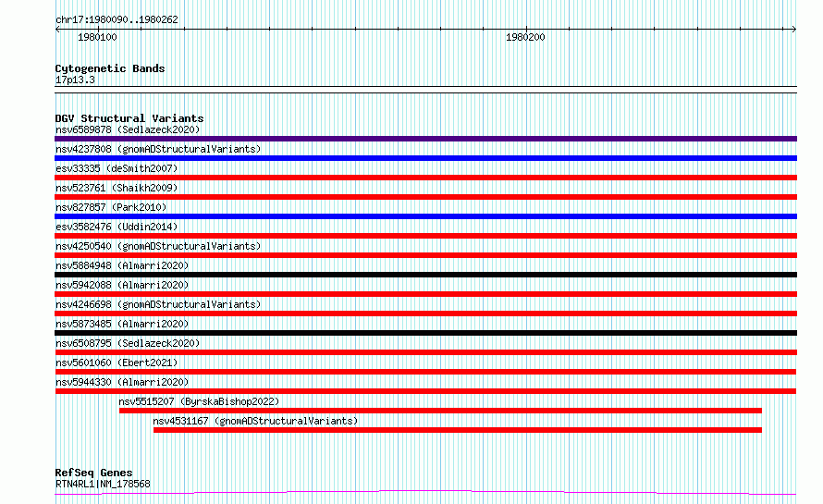
Task: Click the red nsv5601060 variant bar
Action: coord(425,372)
